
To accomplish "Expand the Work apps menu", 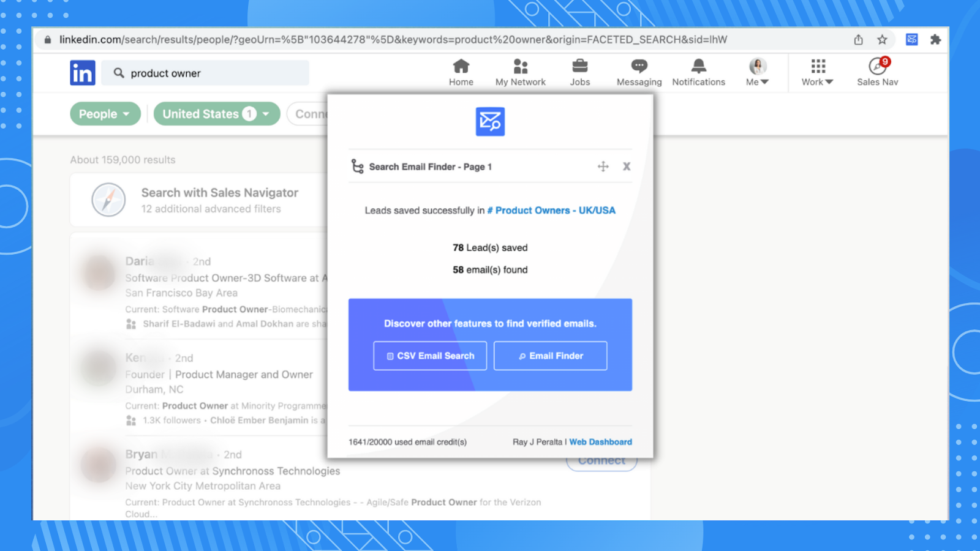I will tap(818, 73).
